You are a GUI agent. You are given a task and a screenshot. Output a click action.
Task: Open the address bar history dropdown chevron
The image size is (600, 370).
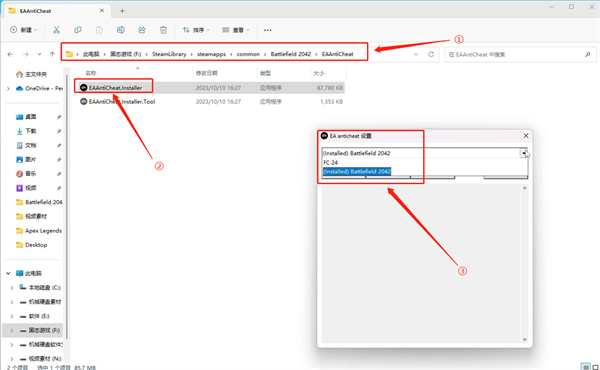click(x=416, y=54)
